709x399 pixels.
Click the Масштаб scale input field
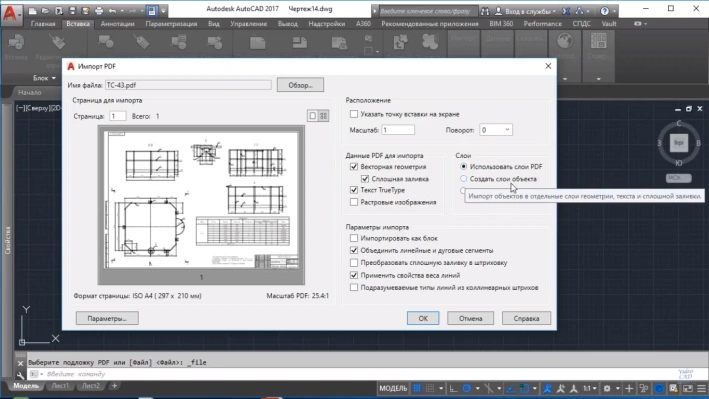point(398,130)
